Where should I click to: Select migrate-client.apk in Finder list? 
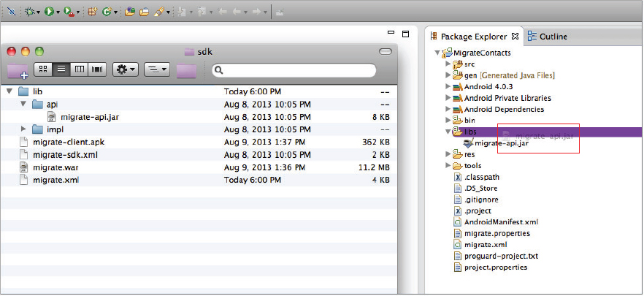coord(64,142)
